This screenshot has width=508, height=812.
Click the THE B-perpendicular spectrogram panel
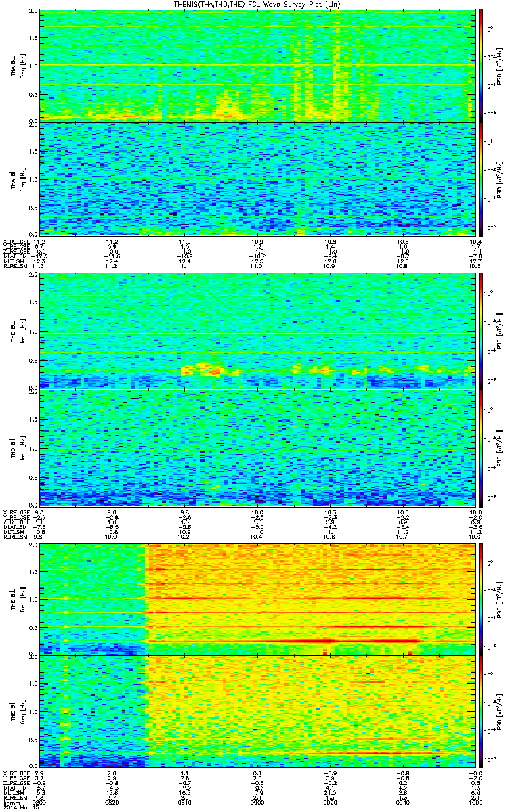click(257, 599)
